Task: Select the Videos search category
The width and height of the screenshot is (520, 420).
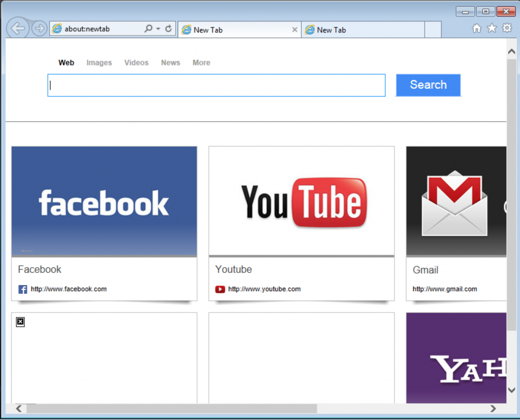Action: pyautogui.click(x=136, y=62)
